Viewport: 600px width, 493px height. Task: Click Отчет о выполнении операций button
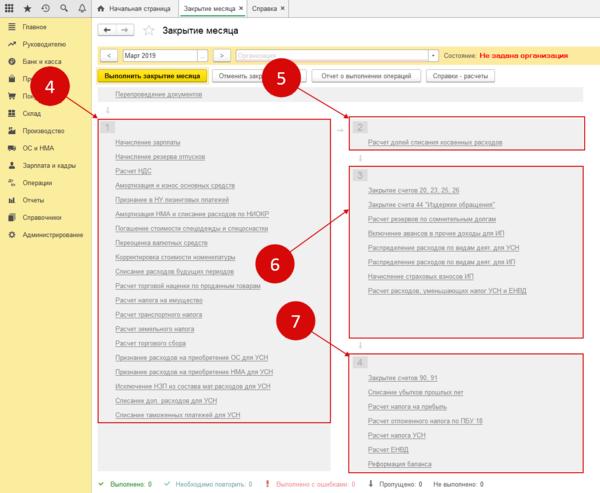point(366,76)
